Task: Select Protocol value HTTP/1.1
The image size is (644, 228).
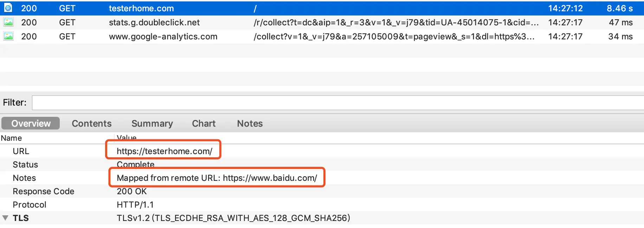Action: [x=135, y=205]
